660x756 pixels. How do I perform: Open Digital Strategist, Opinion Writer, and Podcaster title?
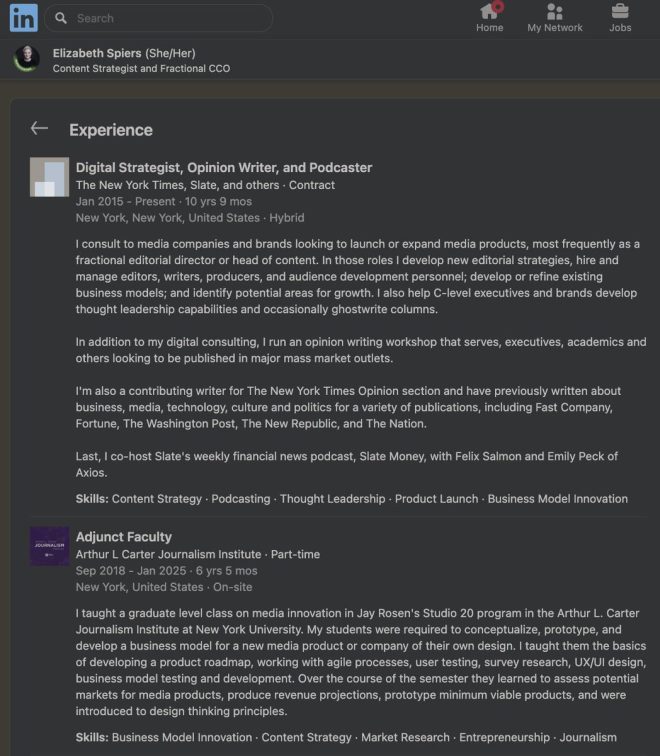click(x=224, y=167)
